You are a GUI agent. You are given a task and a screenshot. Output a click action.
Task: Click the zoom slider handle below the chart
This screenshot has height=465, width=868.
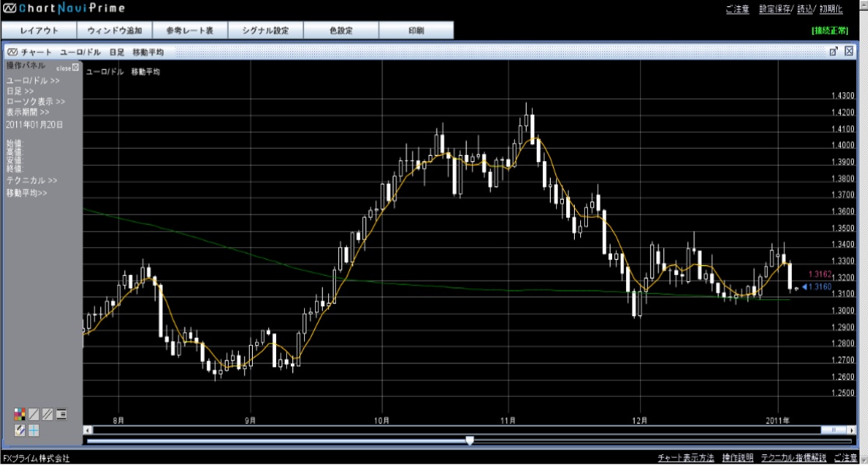coord(469,441)
